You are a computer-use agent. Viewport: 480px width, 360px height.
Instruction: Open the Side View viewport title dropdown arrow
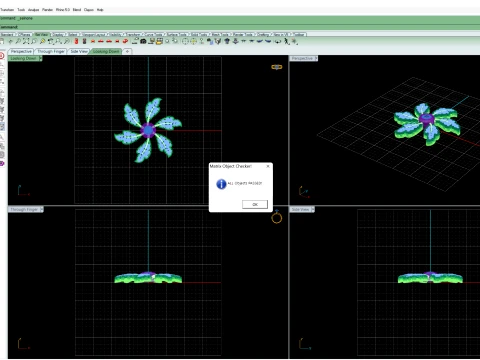pos(312,209)
